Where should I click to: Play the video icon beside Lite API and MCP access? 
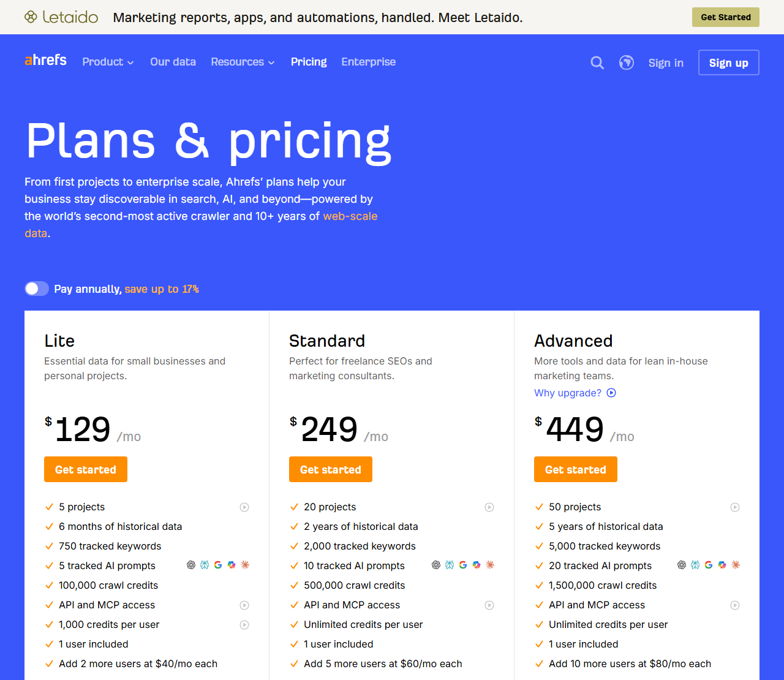click(244, 605)
